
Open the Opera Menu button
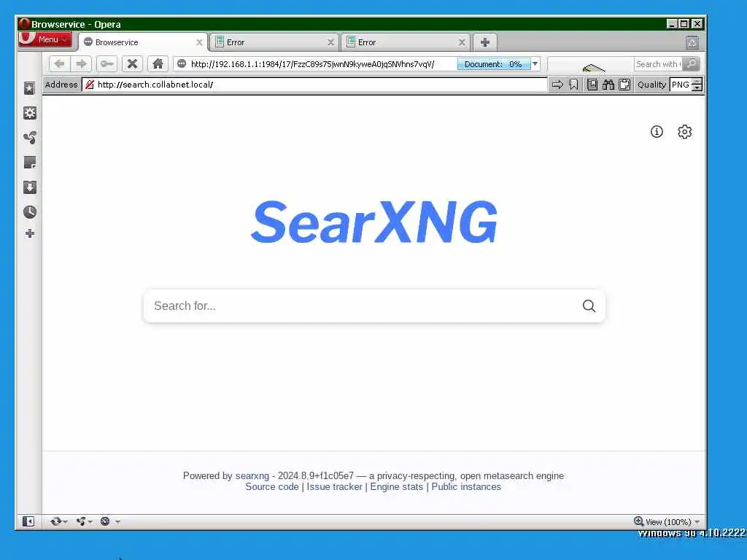pos(44,39)
